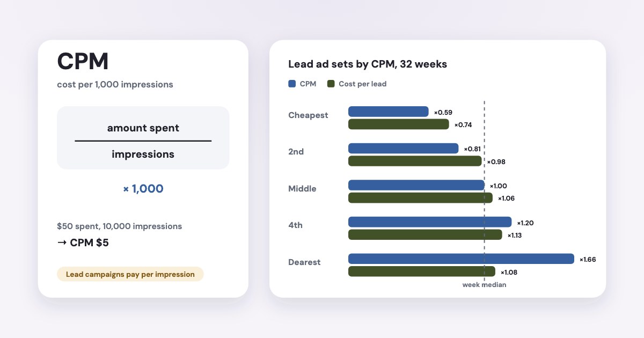
Task: Click the '×1.08' value label
Action: click(509, 272)
